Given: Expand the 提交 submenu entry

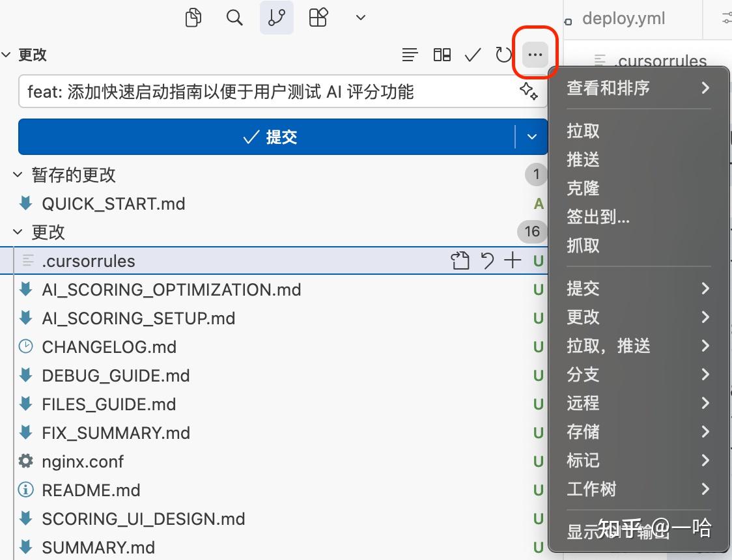Looking at the screenshot, I should [x=639, y=288].
